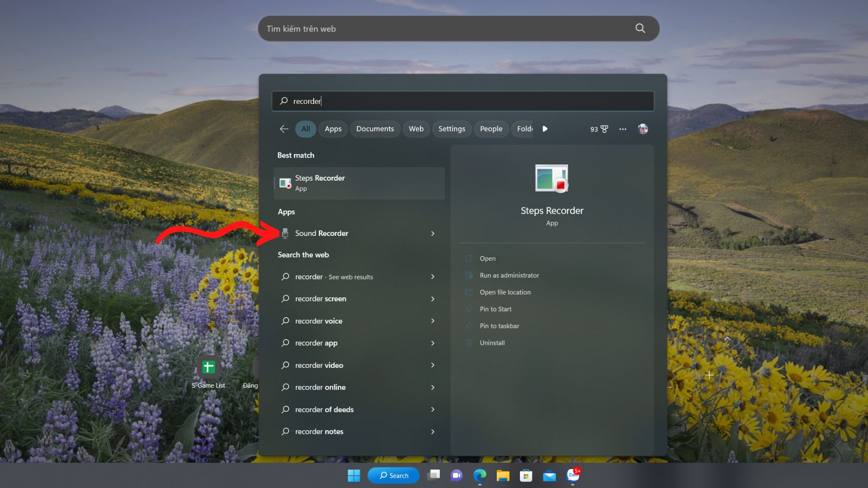Expand 'recorder screen' suggestion chevron
This screenshot has width=868, height=488.
pyautogui.click(x=433, y=299)
